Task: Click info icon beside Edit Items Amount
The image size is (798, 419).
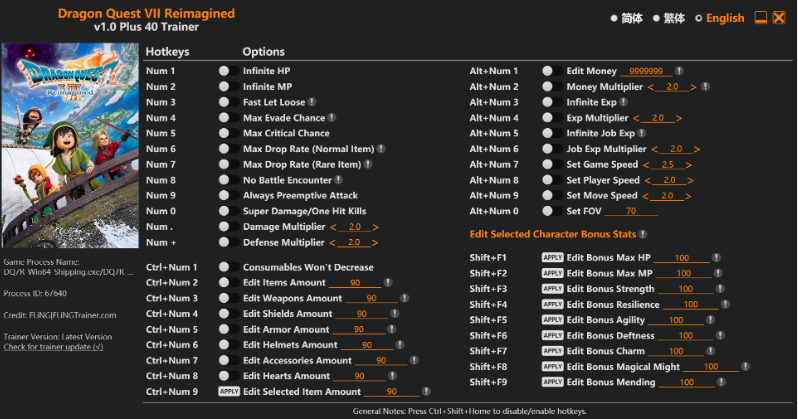Action: [388, 282]
